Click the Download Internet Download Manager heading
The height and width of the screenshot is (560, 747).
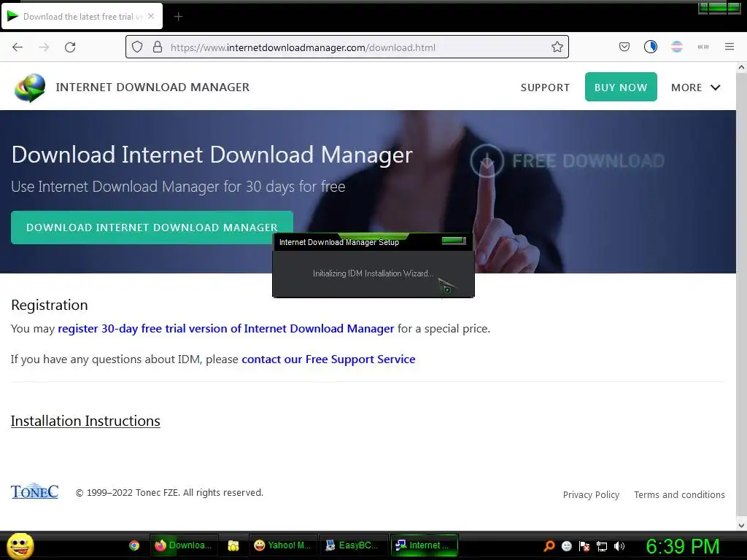[x=212, y=155]
